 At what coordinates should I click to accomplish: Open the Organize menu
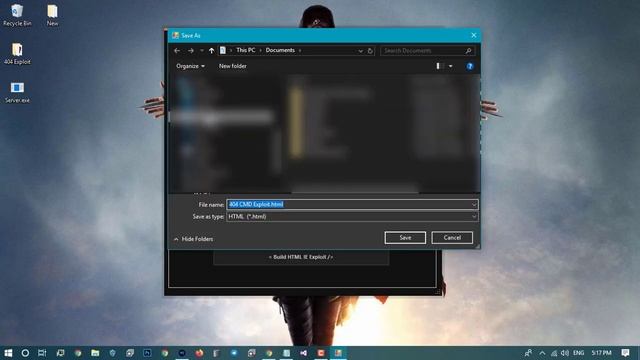tap(190, 66)
